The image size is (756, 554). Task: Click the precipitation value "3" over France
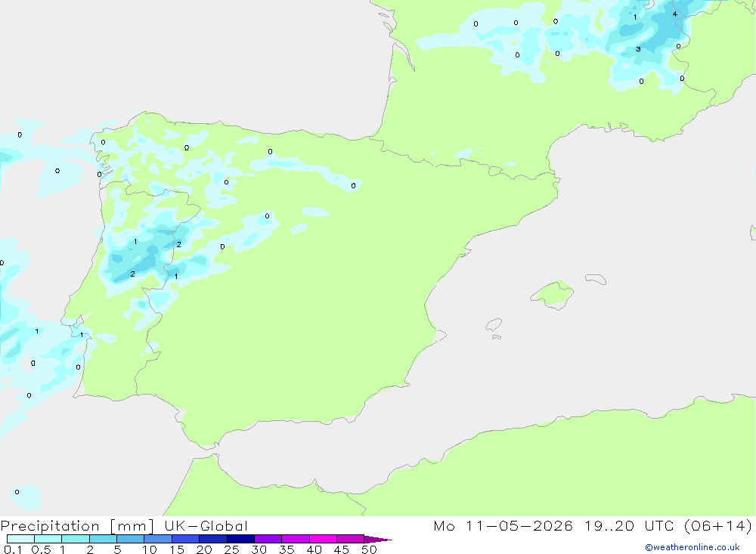tap(638, 49)
